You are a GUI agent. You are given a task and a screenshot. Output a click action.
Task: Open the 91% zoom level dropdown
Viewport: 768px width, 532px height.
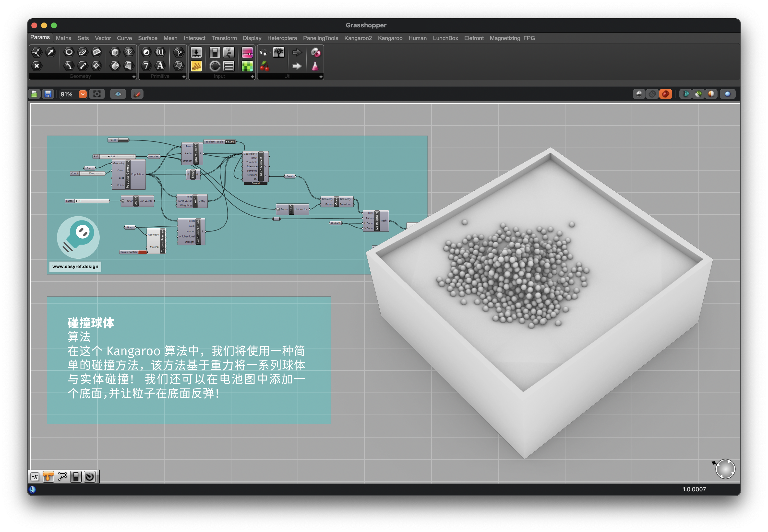[x=83, y=94]
